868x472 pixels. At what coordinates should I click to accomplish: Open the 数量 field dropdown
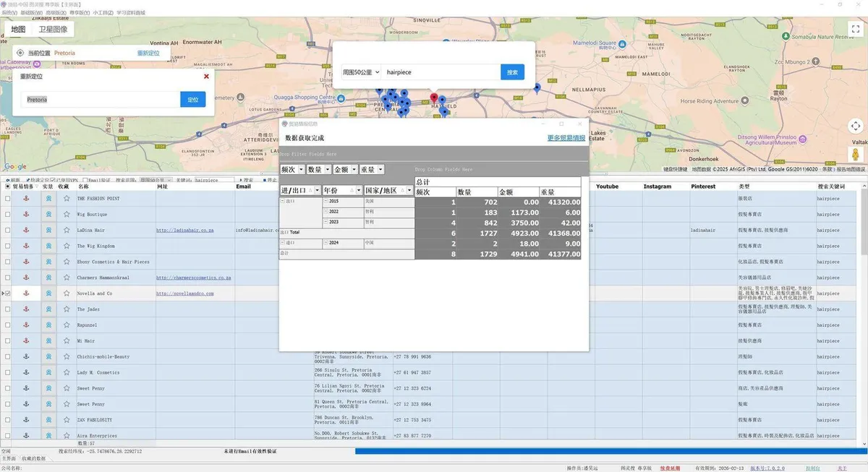[328, 169]
